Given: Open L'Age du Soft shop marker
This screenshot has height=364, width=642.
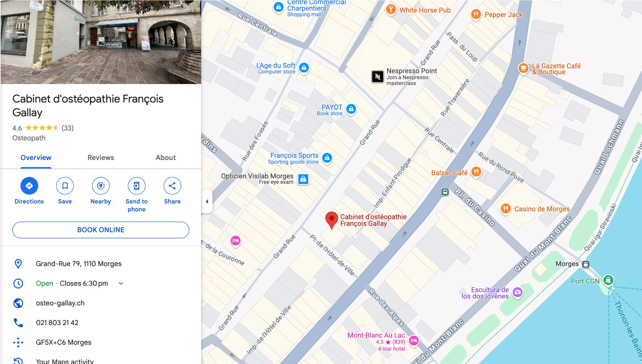Looking at the screenshot, I should point(304,68).
